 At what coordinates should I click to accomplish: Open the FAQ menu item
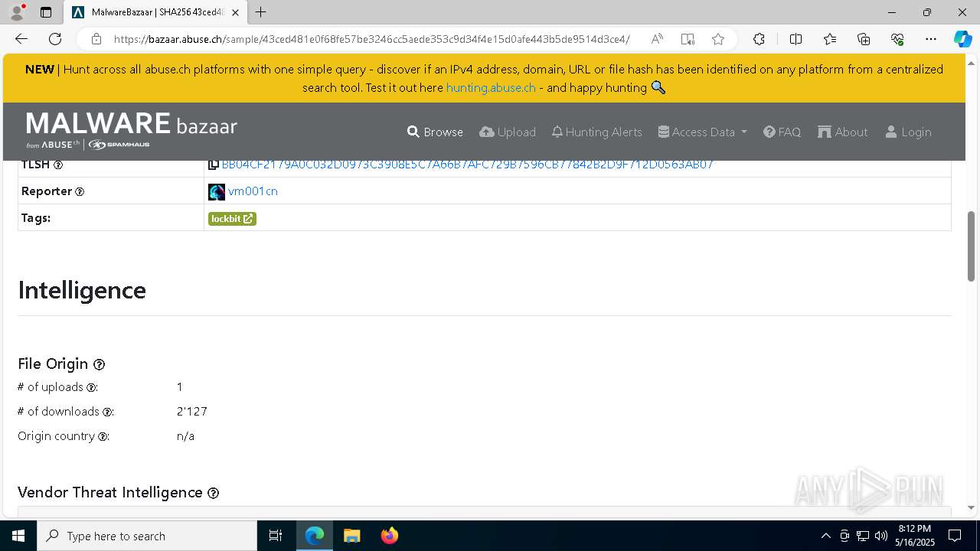[x=782, y=132]
